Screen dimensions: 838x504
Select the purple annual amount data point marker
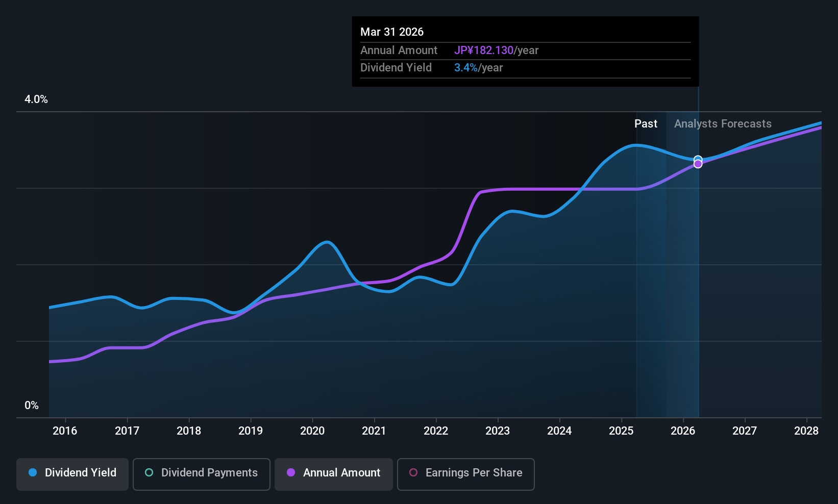click(x=698, y=164)
